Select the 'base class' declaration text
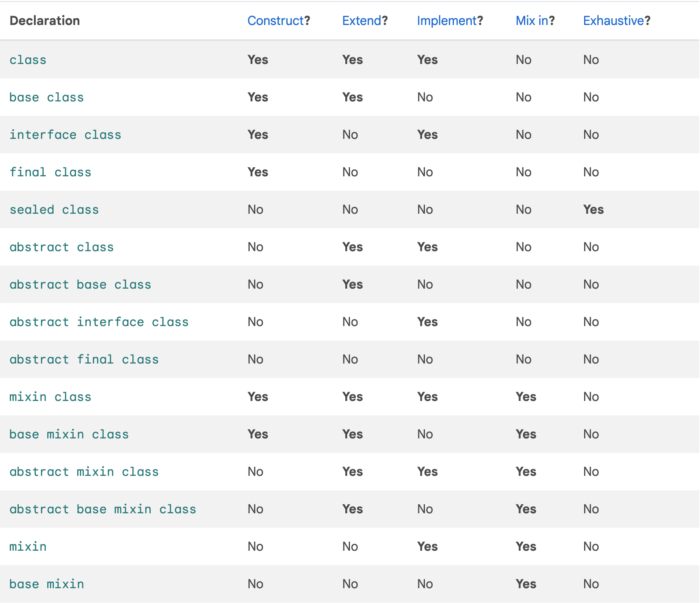The height and width of the screenshot is (603, 700). (x=46, y=98)
